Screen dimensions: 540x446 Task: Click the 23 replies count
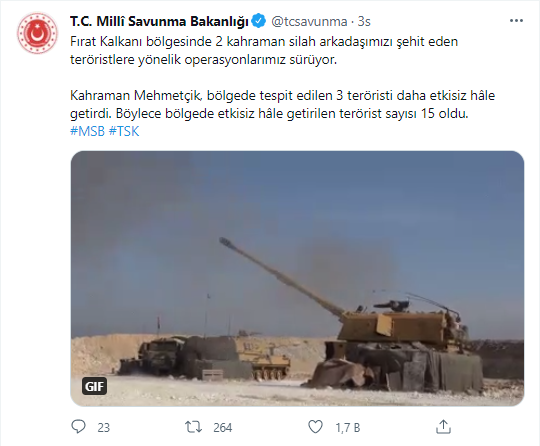[x=103, y=428]
